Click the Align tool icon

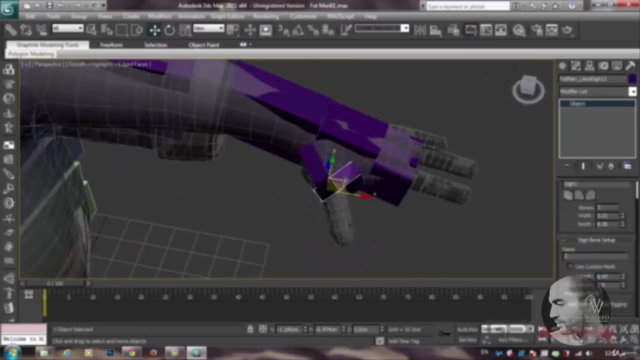(x=436, y=30)
